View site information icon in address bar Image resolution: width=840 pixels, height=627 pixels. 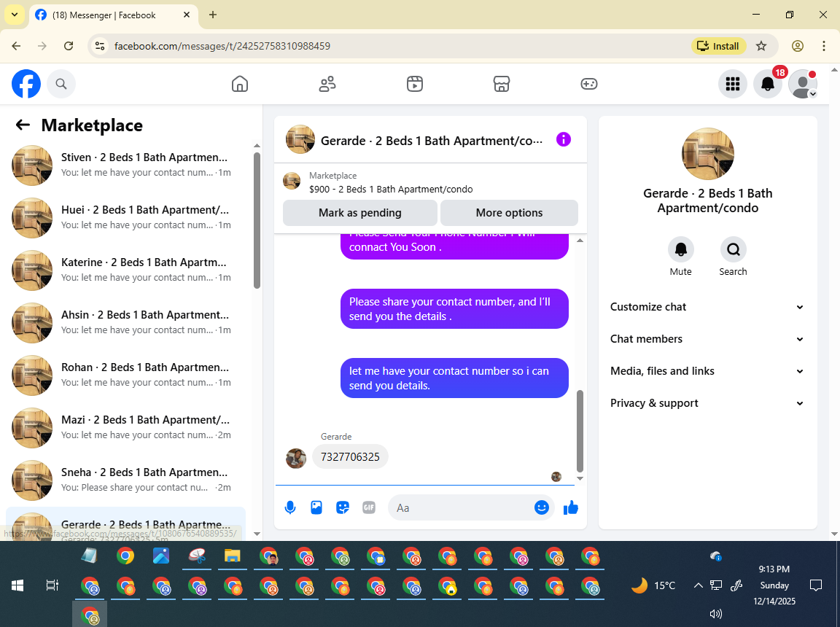[100, 46]
